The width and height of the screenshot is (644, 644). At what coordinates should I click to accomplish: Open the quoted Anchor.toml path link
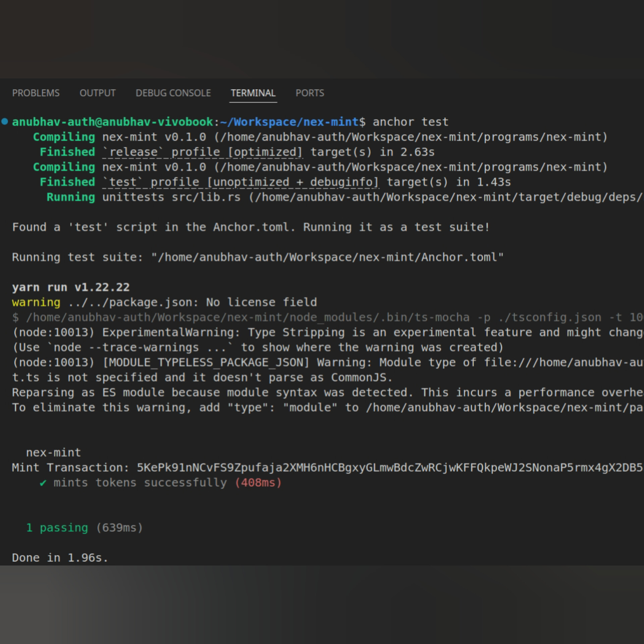coord(327,257)
